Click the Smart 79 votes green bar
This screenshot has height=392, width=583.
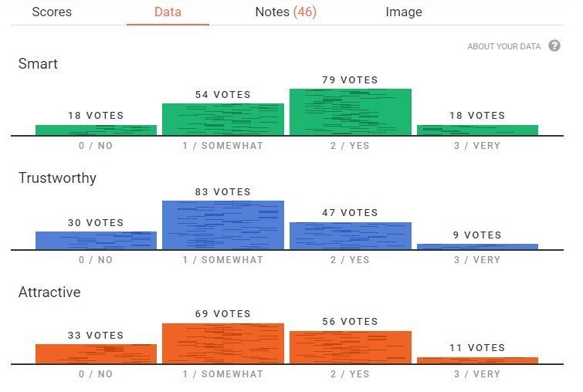tap(350, 112)
